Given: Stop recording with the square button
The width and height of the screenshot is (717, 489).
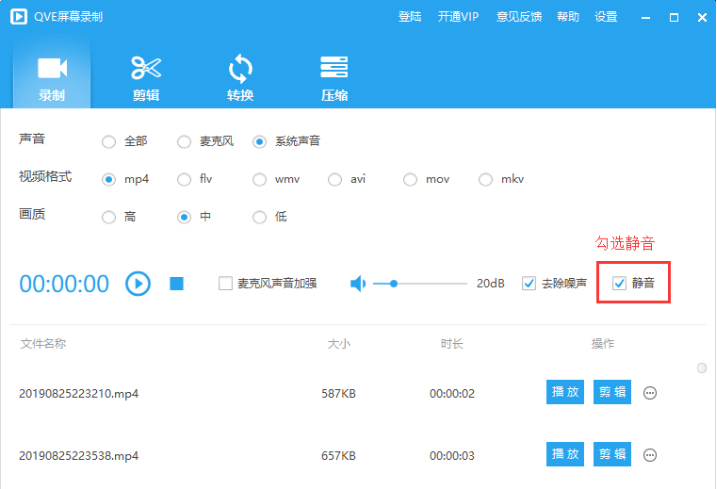Looking at the screenshot, I should click(177, 284).
